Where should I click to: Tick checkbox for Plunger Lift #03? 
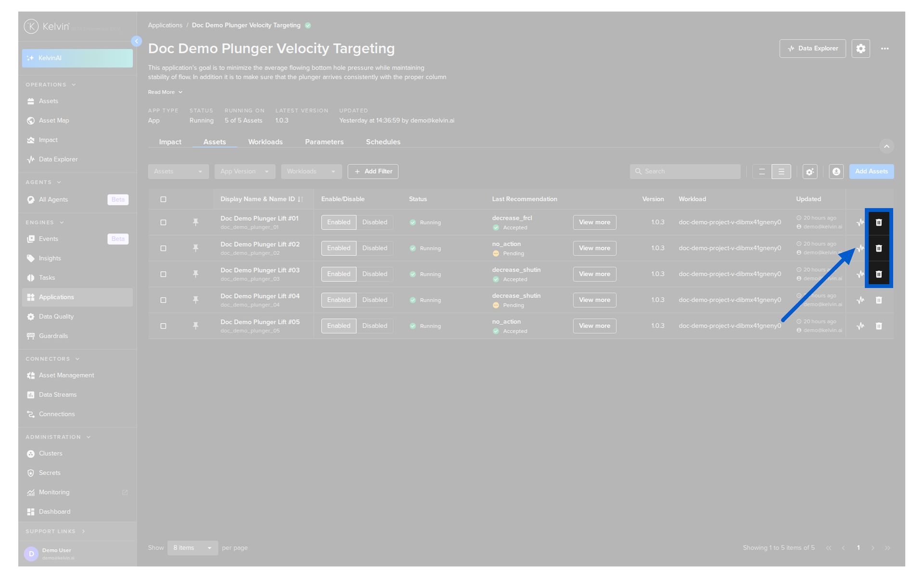pos(163,274)
